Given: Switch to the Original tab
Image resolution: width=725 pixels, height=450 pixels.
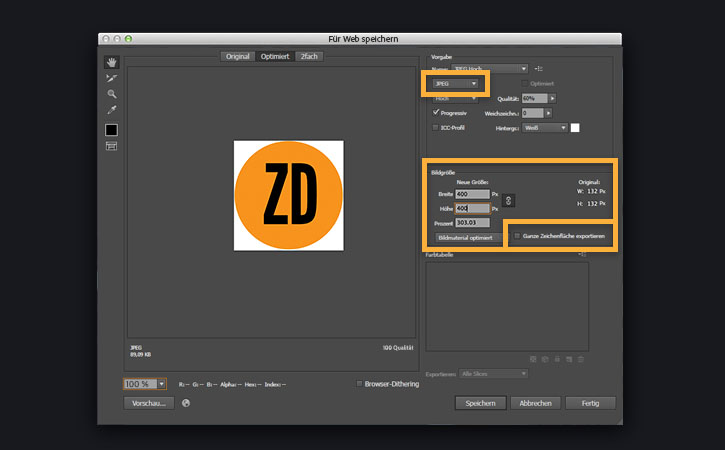Looking at the screenshot, I should point(238,56).
